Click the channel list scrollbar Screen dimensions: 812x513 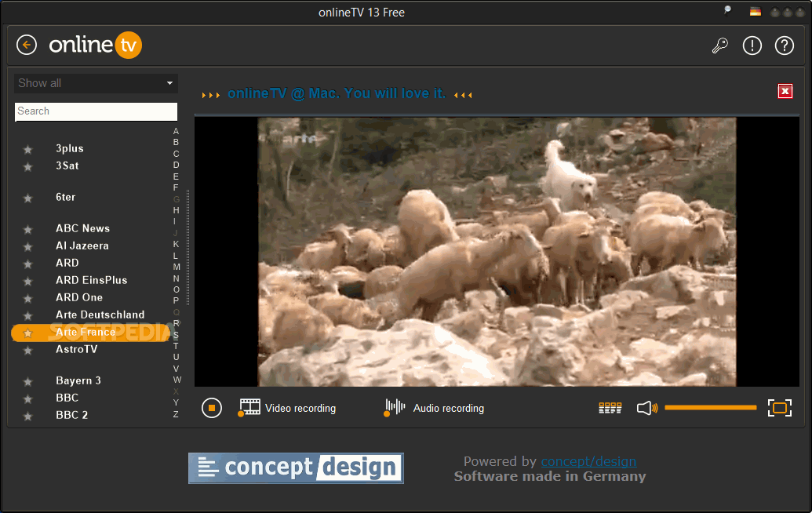pos(188,247)
